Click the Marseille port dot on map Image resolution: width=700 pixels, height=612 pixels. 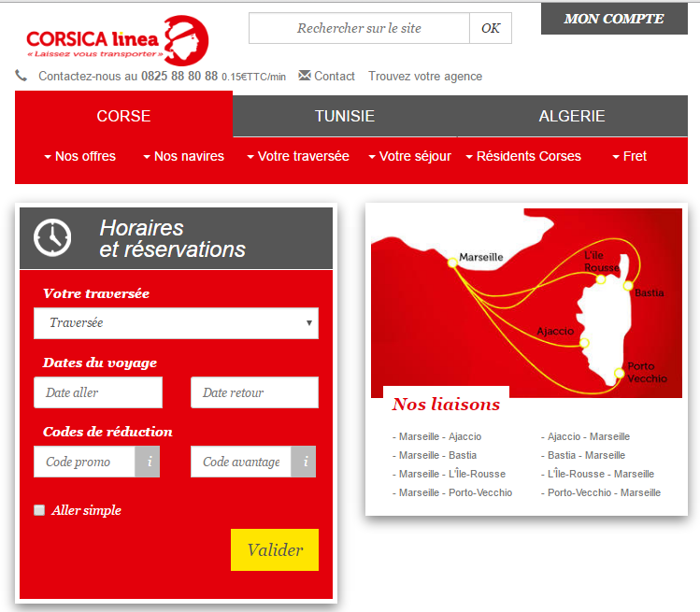click(x=452, y=263)
